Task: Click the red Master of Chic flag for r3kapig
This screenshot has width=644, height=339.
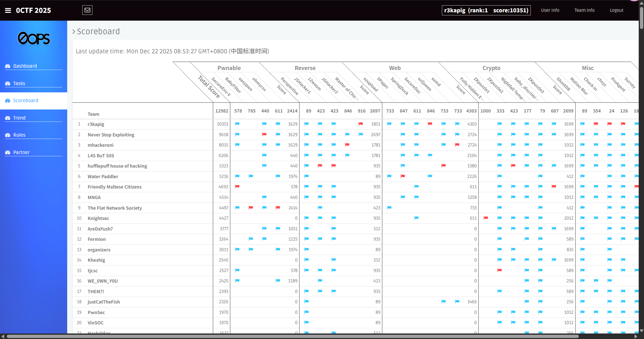Action: click(361, 124)
